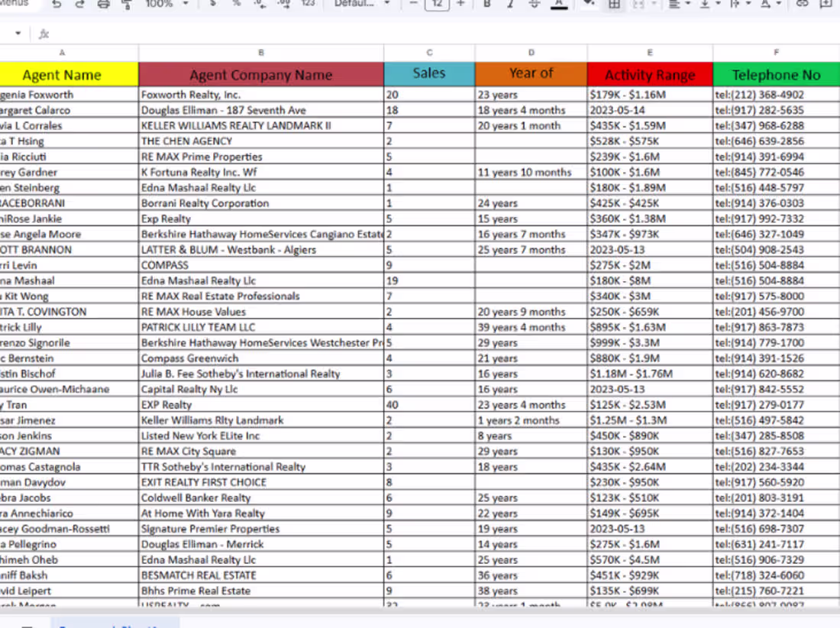Open the Default font dropdown
Screen dimensions: 840x628
pos(362,4)
